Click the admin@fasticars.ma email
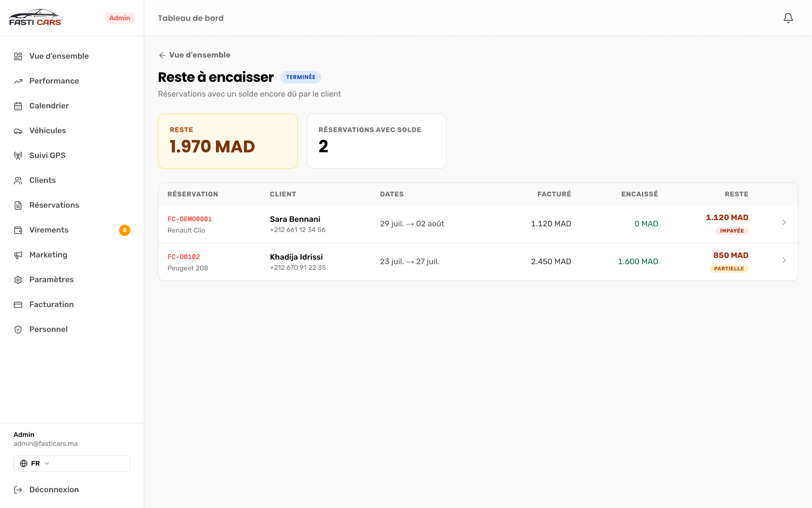The image size is (812, 508). pos(45,443)
